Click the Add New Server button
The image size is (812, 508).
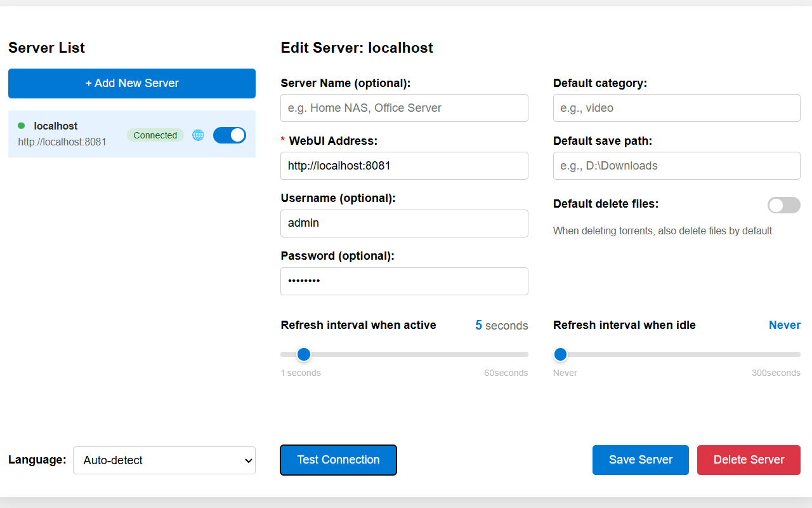click(x=132, y=83)
